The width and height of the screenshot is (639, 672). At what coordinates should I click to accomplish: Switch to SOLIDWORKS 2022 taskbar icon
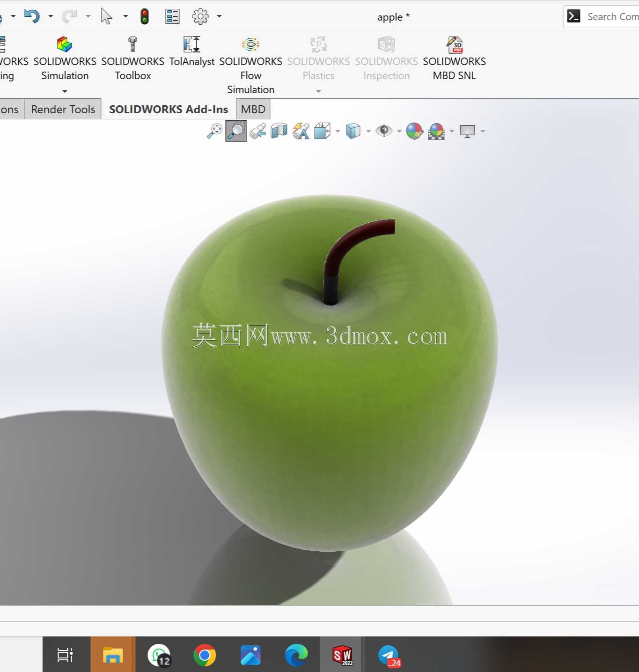[x=342, y=655]
